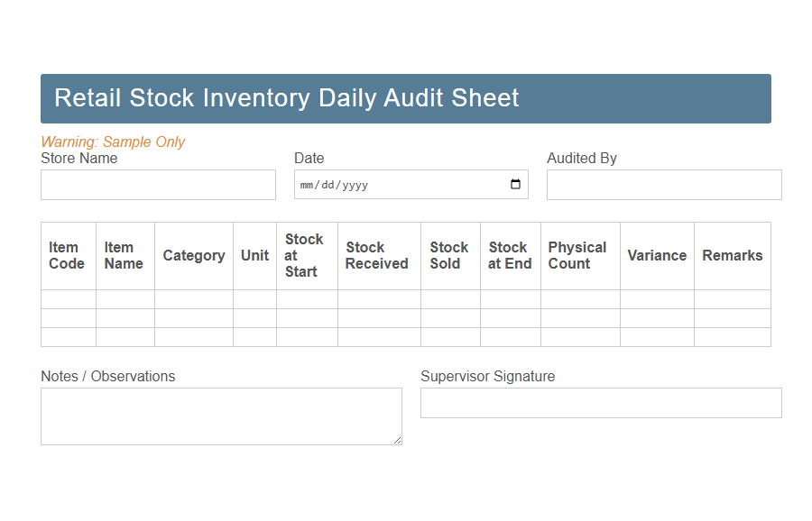Open the calendar date picker
812x521 pixels.
[x=515, y=184]
